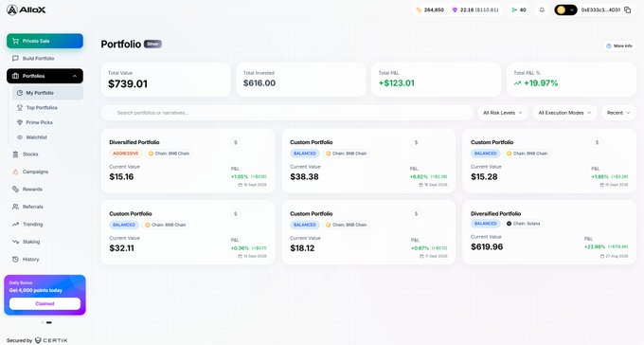Click the Chain: Solana tag
This screenshot has height=345, width=644.
click(523, 224)
